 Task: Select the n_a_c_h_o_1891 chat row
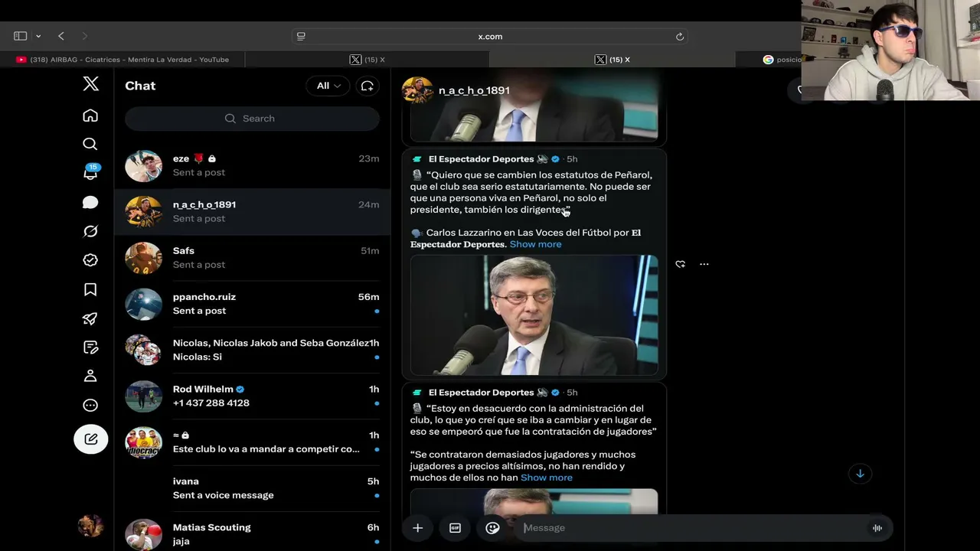click(252, 211)
